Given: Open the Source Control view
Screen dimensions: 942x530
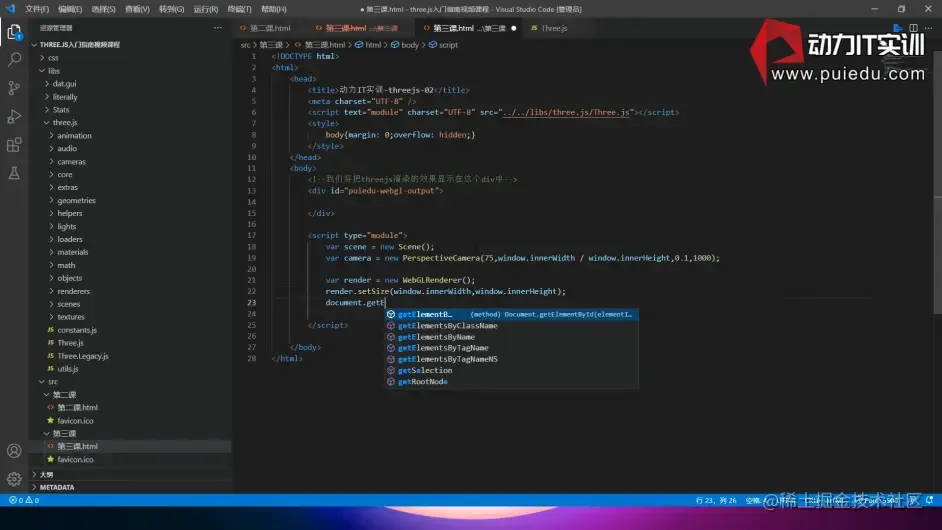Looking at the screenshot, I should click(14, 88).
